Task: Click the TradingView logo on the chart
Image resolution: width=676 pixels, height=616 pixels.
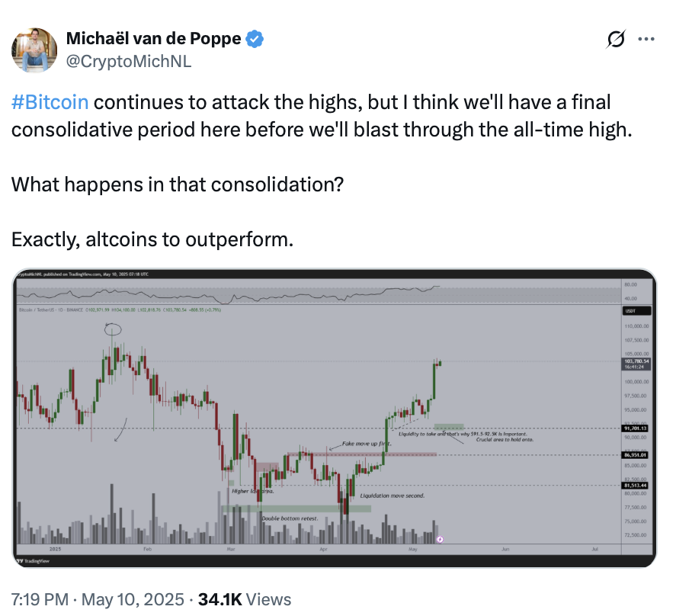Action: pyautogui.click(x=32, y=560)
